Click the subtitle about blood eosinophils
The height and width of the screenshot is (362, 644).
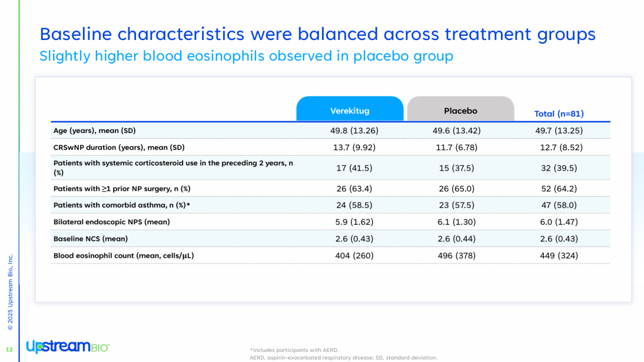point(246,56)
